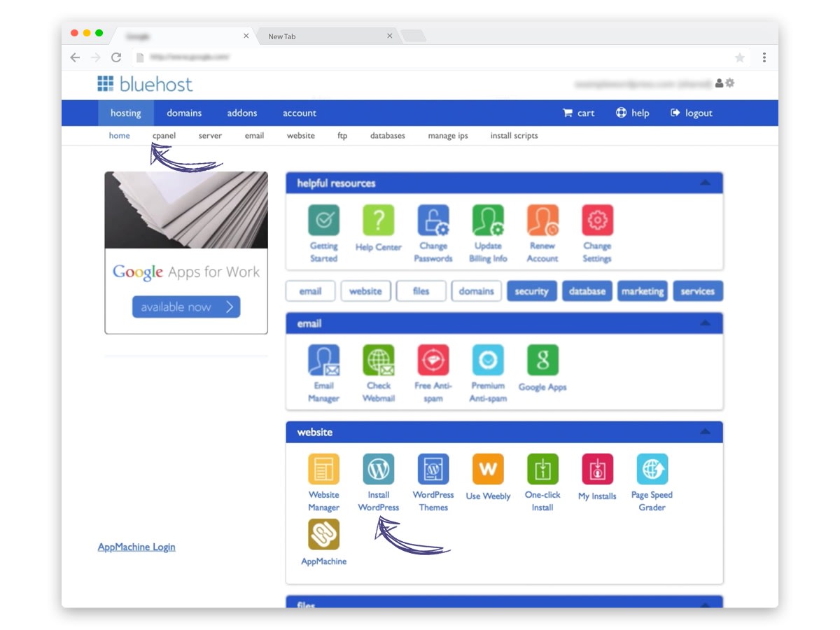Open the Google Apps icon

coord(542,360)
